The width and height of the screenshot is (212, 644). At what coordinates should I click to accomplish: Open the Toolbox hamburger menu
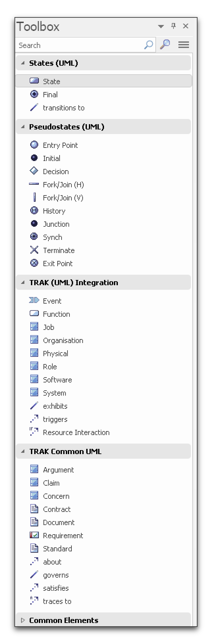click(x=183, y=45)
